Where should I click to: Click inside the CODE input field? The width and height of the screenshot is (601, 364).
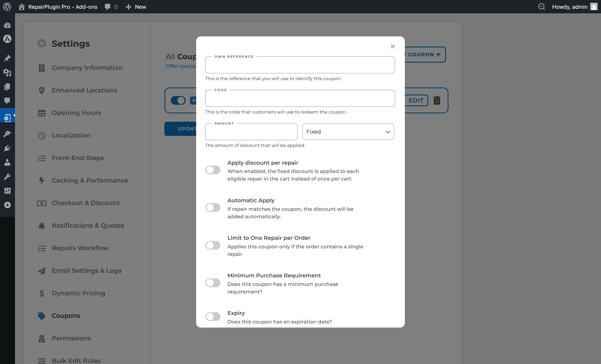(x=300, y=98)
